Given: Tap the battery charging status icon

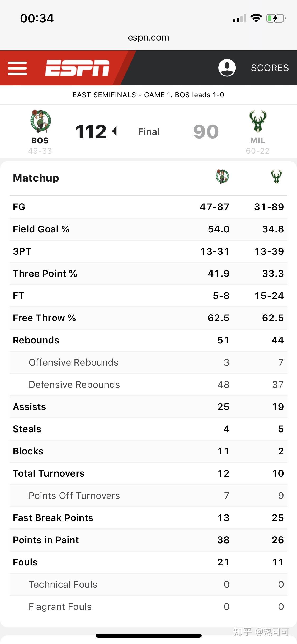Looking at the screenshot, I should pyautogui.click(x=276, y=19).
